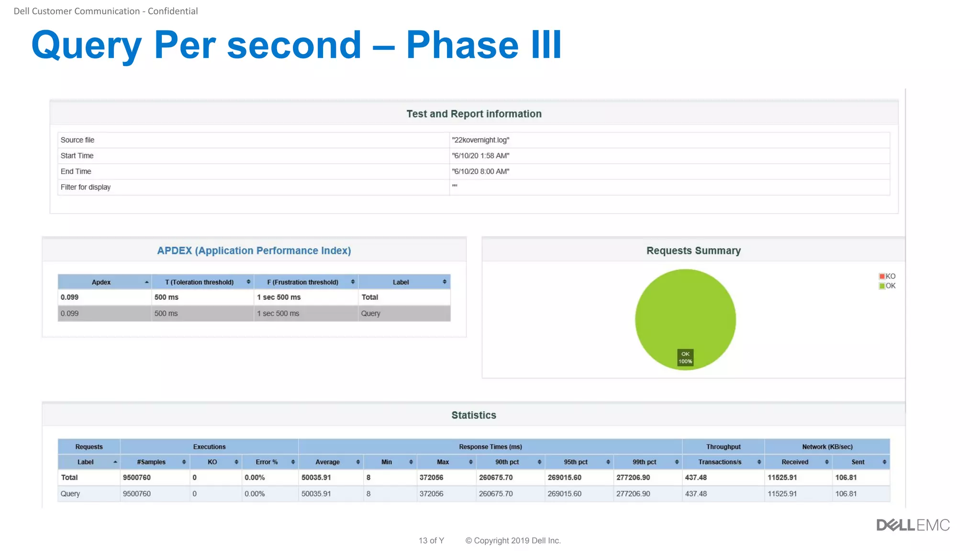The height and width of the screenshot is (551, 980).
Task: Click the Dell EMC logo
Action: click(913, 525)
